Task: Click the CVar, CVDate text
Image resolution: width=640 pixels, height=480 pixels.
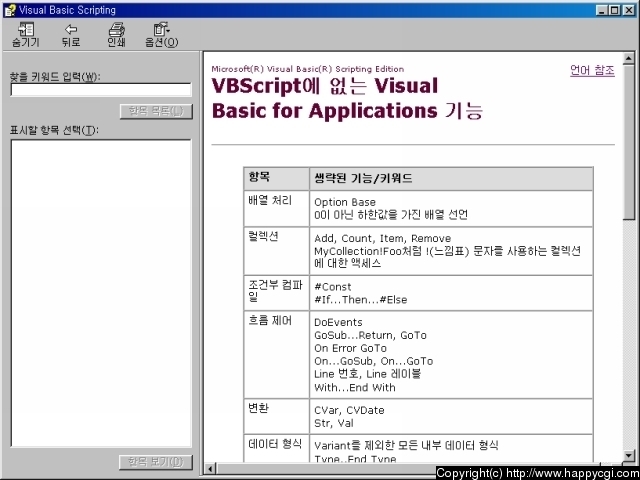Action: pyautogui.click(x=349, y=410)
